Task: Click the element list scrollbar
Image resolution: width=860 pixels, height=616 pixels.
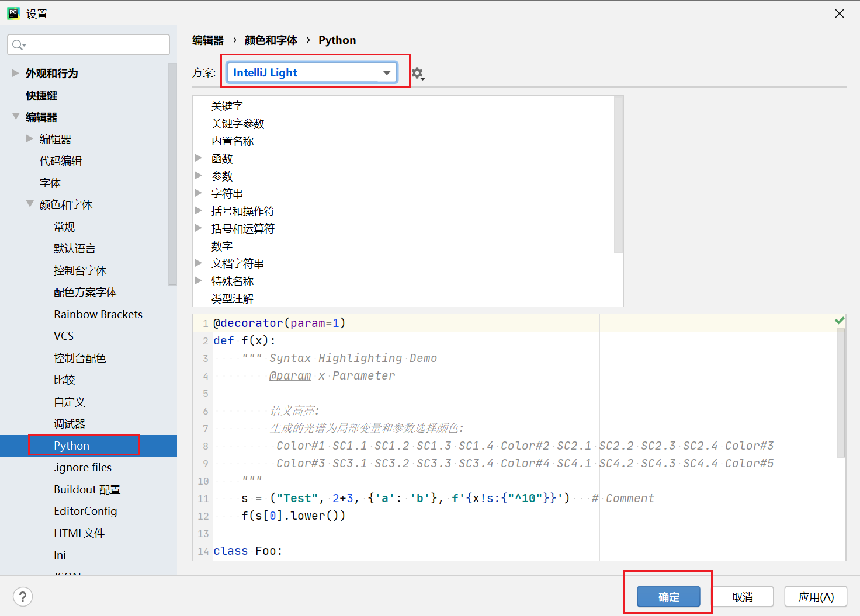Action: [619, 174]
